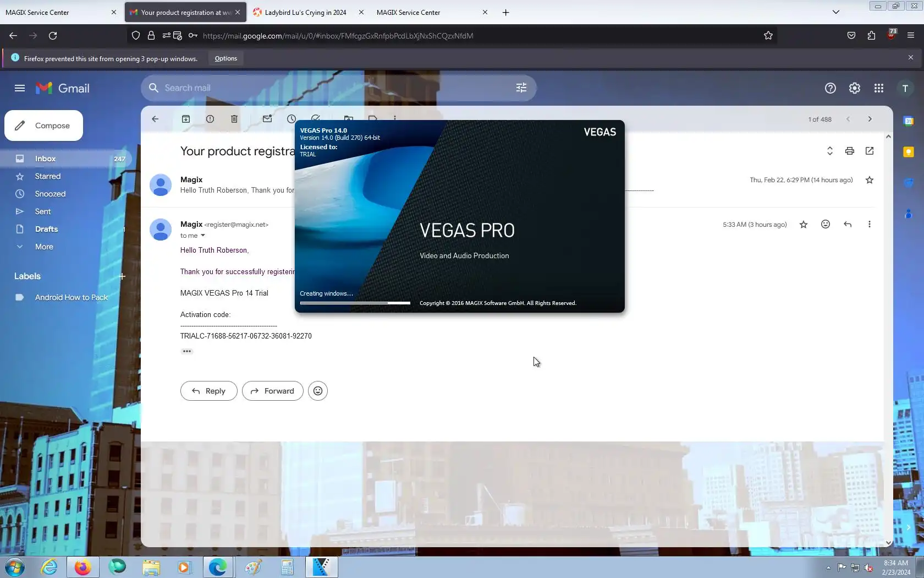Open the emoji reaction button beside Forward
The width and height of the screenshot is (924, 578).
click(318, 391)
